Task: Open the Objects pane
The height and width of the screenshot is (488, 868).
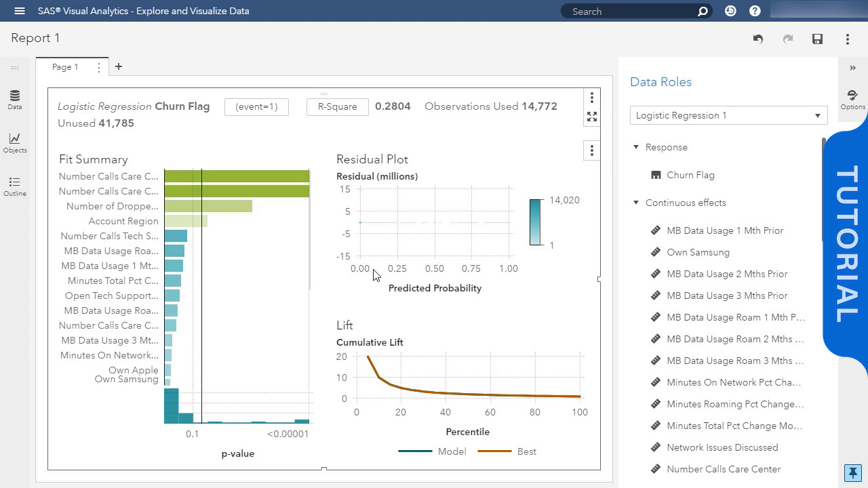Action: click(15, 143)
